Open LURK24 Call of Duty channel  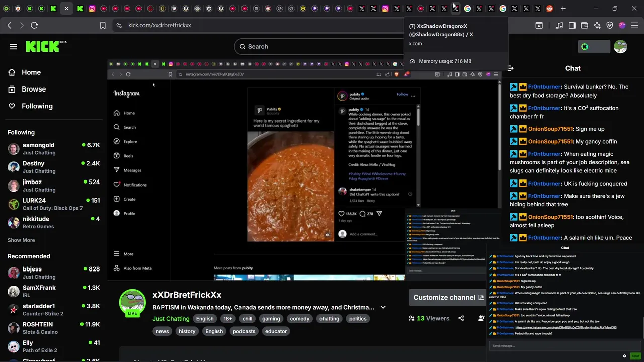[53, 204]
